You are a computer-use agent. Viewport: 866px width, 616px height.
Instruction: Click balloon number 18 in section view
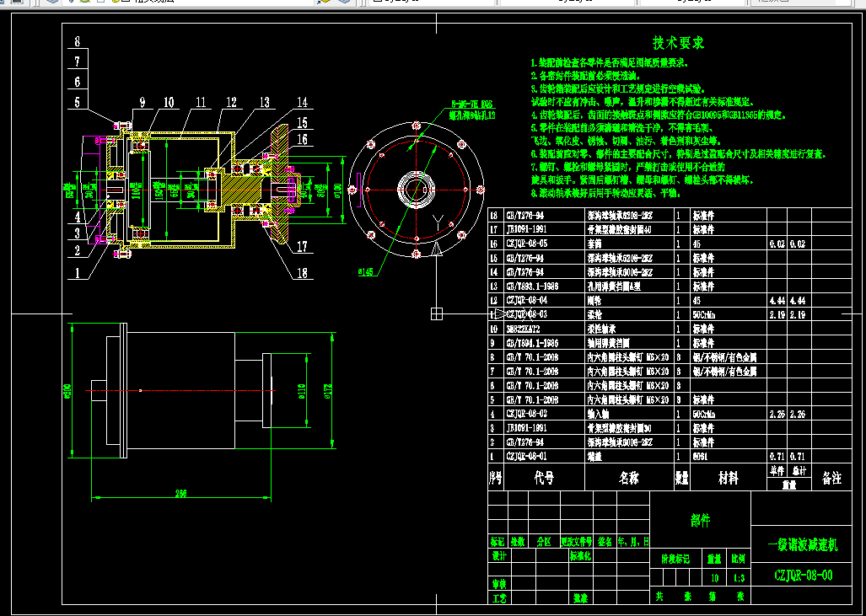[x=302, y=273]
